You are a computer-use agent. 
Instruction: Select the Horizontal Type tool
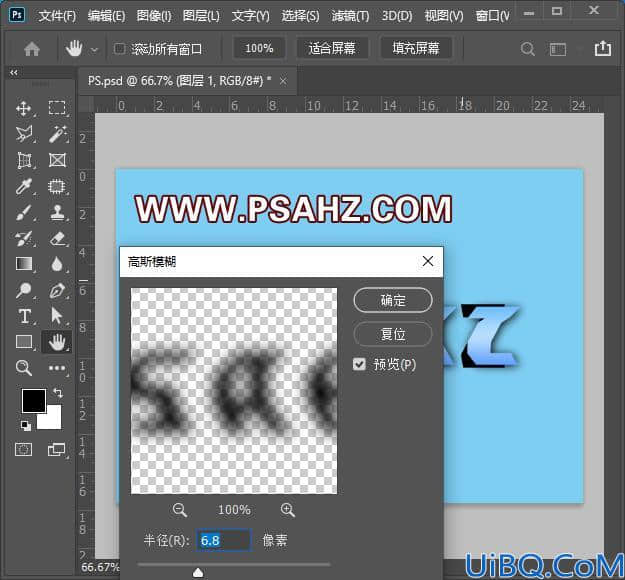click(x=24, y=316)
